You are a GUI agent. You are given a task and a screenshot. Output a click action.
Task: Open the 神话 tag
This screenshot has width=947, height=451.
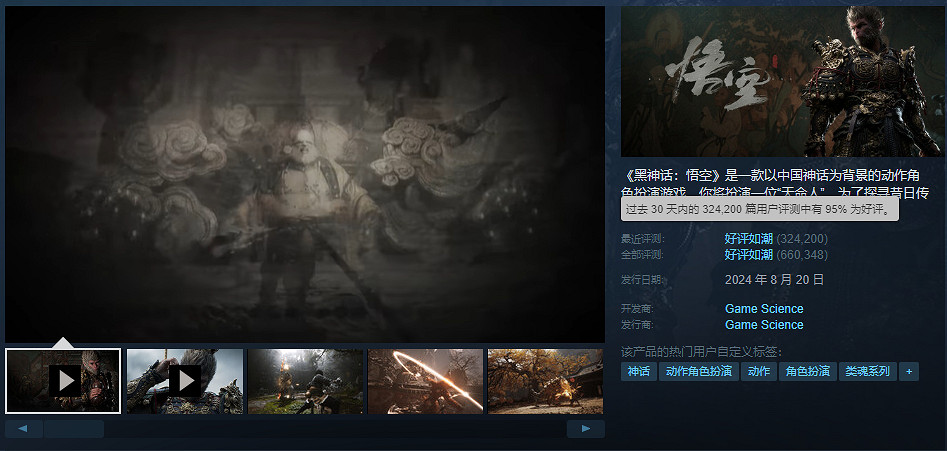coord(638,371)
